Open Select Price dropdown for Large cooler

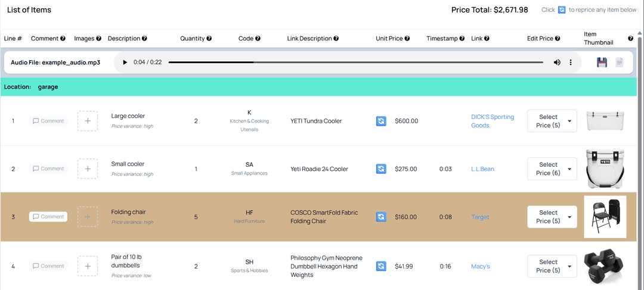click(552, 121)
